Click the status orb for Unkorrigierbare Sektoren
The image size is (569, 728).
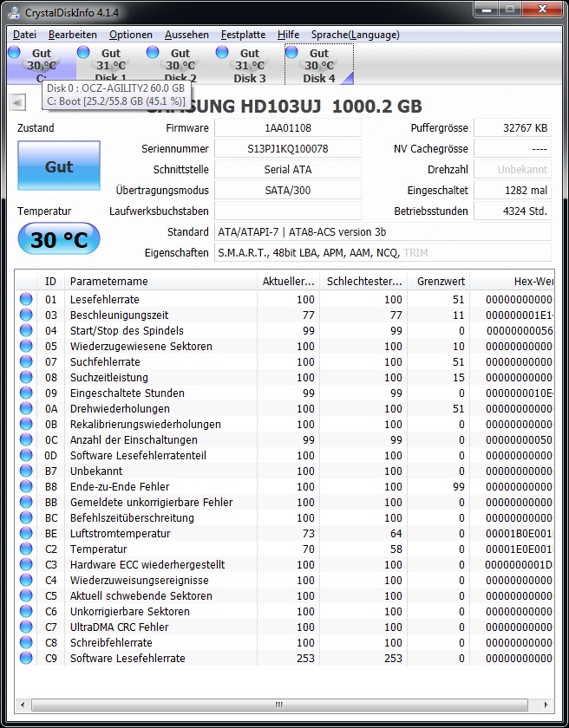[x=26, y=611]
